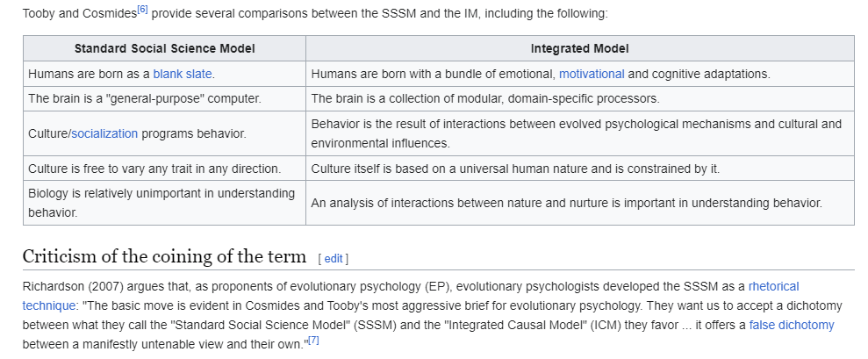868x359 pixels.
Task: Click the Integrated Model column header
Action: click(579, 48)
